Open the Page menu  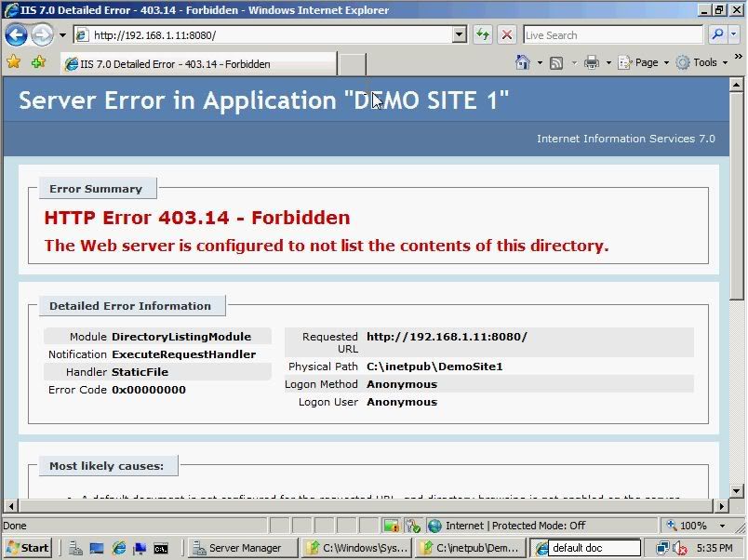(644, 62)
